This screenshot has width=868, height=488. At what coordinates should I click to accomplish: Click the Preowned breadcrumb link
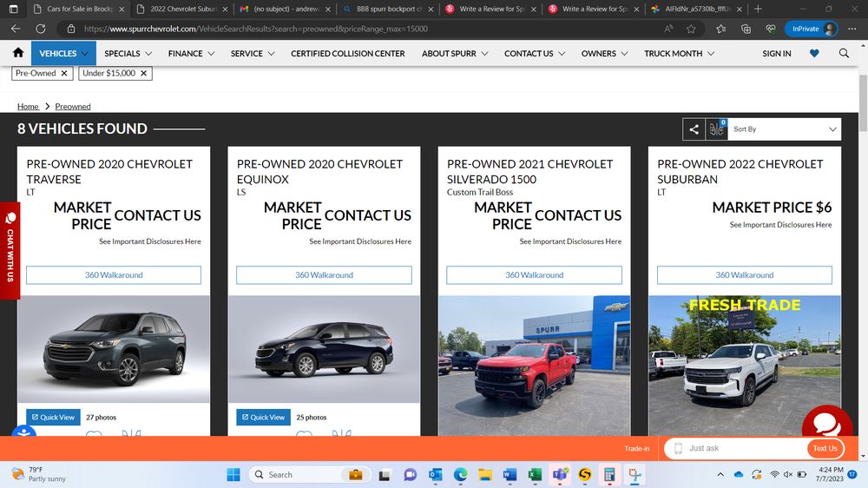coord(73,106)
